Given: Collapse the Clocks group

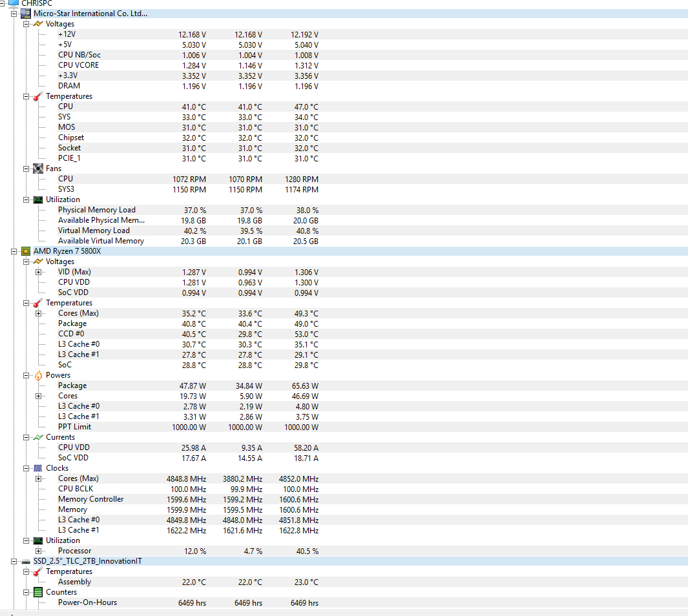Looking at the screenshot, I should tap(26, 469).
